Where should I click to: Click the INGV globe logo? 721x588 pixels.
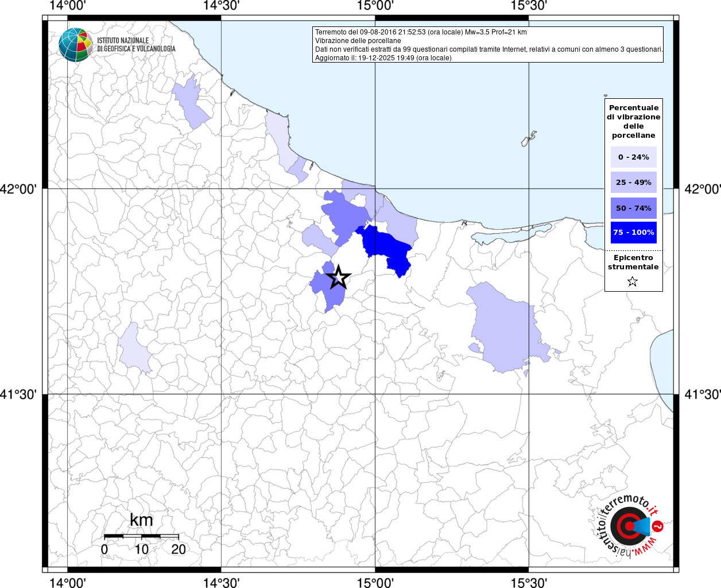coord(75,44)
